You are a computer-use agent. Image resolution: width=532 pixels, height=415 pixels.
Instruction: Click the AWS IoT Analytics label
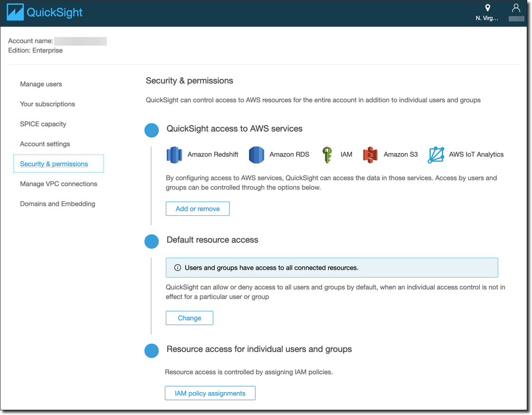pos(476,154)
